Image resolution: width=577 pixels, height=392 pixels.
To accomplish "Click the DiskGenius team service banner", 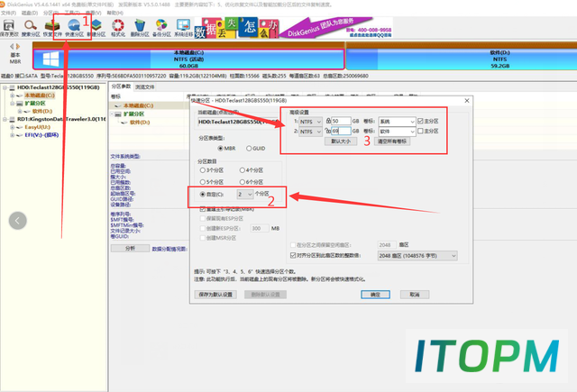I will pyautogui.click(x=336, y=28).
